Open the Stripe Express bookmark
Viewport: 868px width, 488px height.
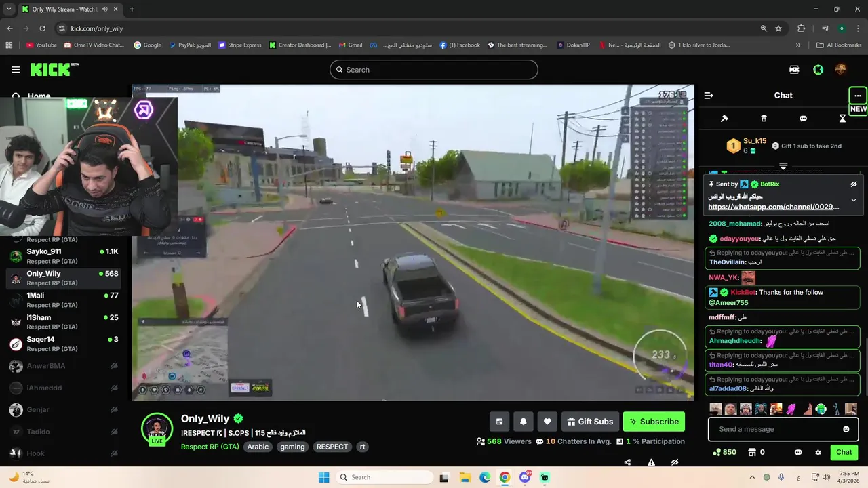coord(239,45)
